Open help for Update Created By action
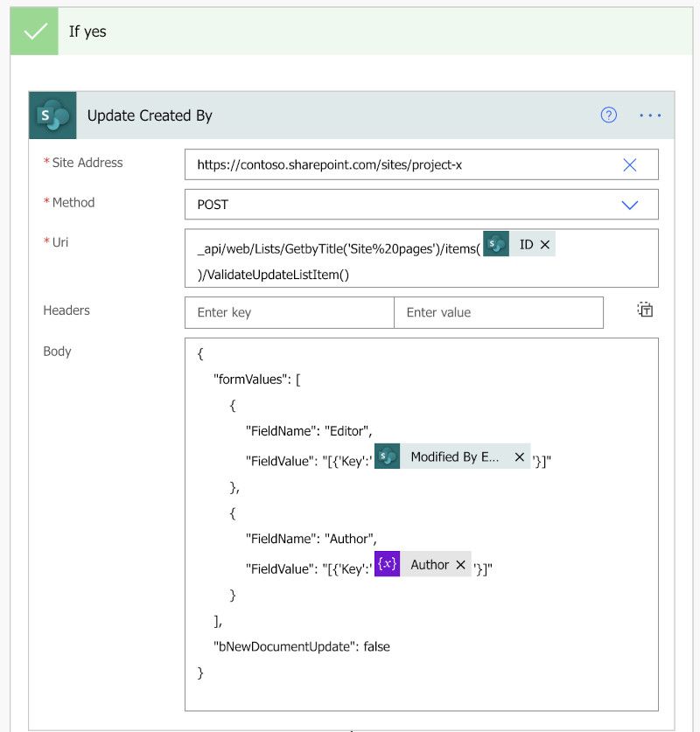 point(608,115)
